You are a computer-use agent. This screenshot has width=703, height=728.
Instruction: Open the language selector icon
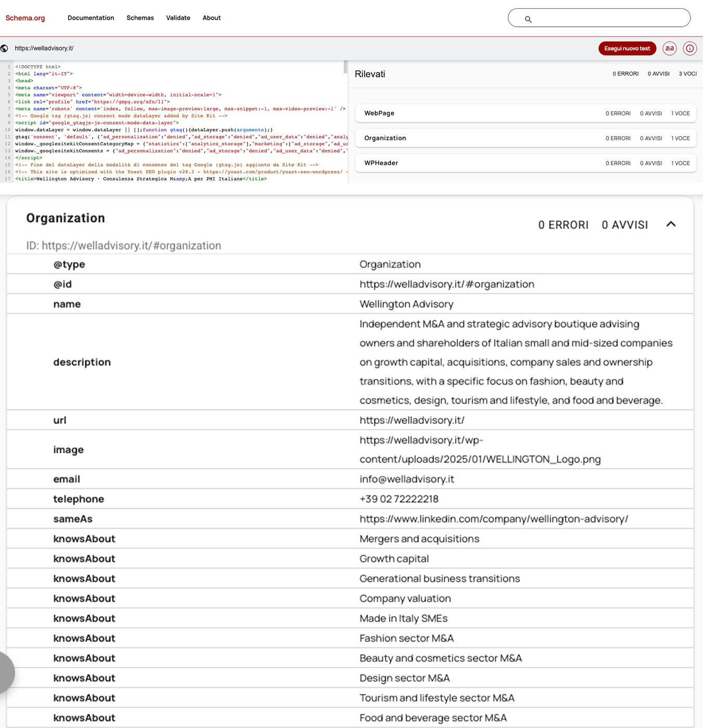tap(669, 48)
